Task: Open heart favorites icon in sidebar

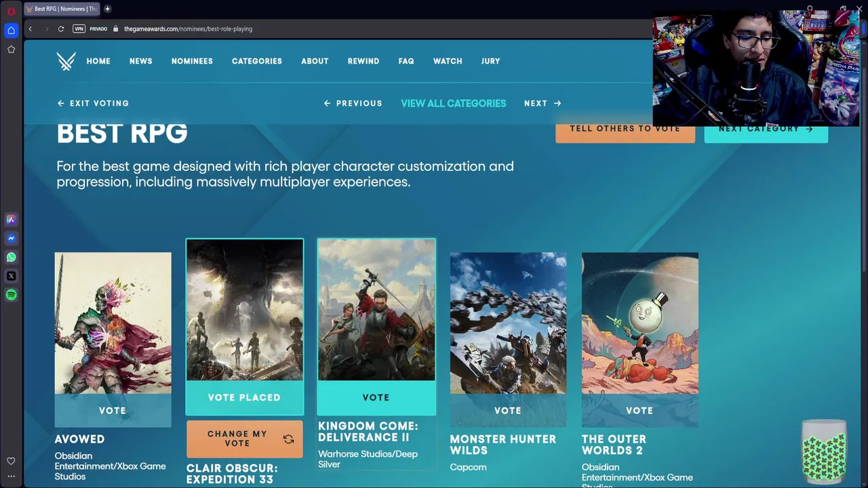Action: [x=11, y=461]
